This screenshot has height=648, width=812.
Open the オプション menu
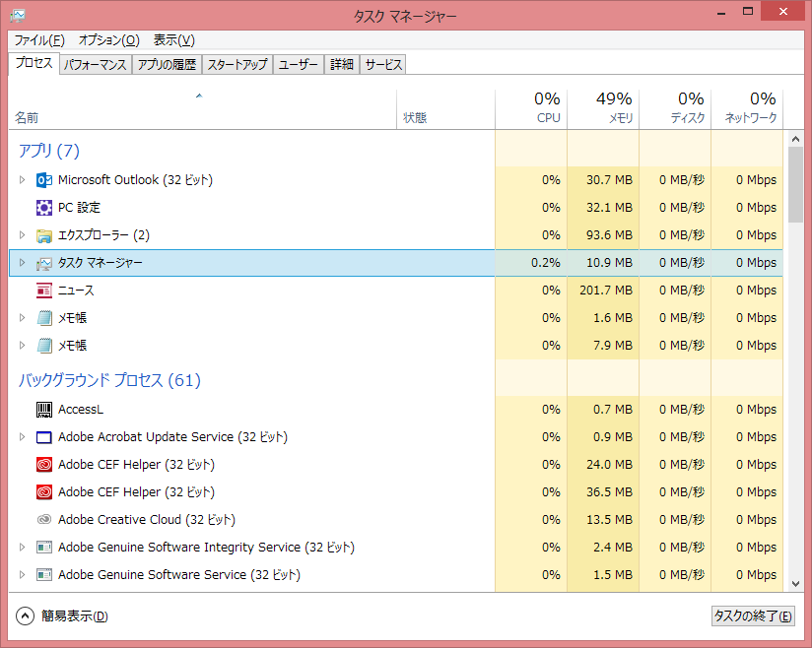click(x=108, y=40)
